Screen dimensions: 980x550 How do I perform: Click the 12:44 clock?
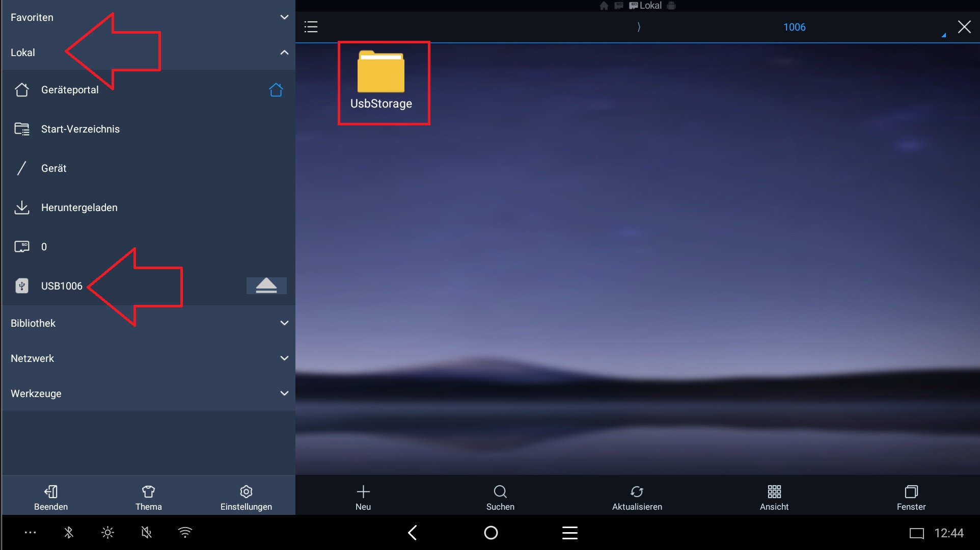pos(949,533)
